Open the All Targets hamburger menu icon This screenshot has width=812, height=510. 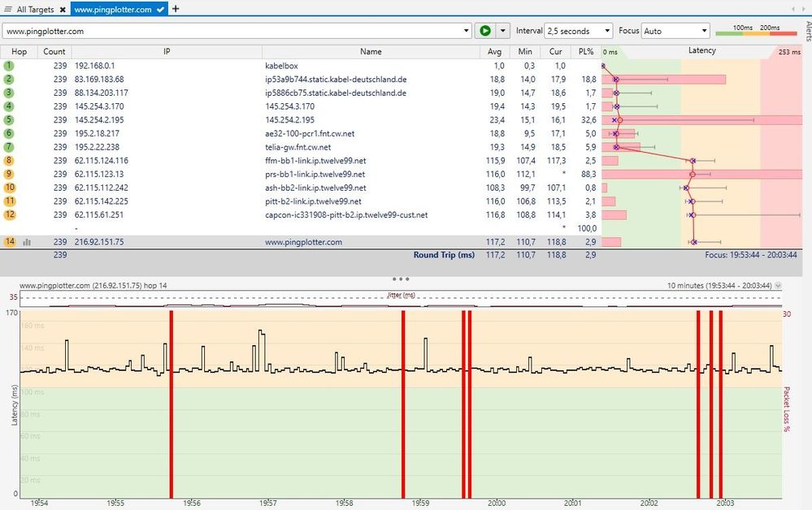[x=8, y=9]
